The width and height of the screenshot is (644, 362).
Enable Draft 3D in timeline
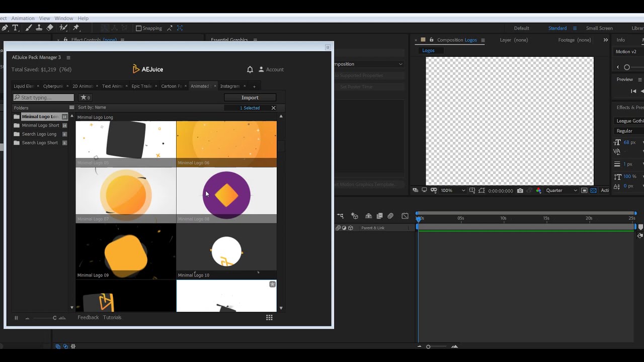354,216
